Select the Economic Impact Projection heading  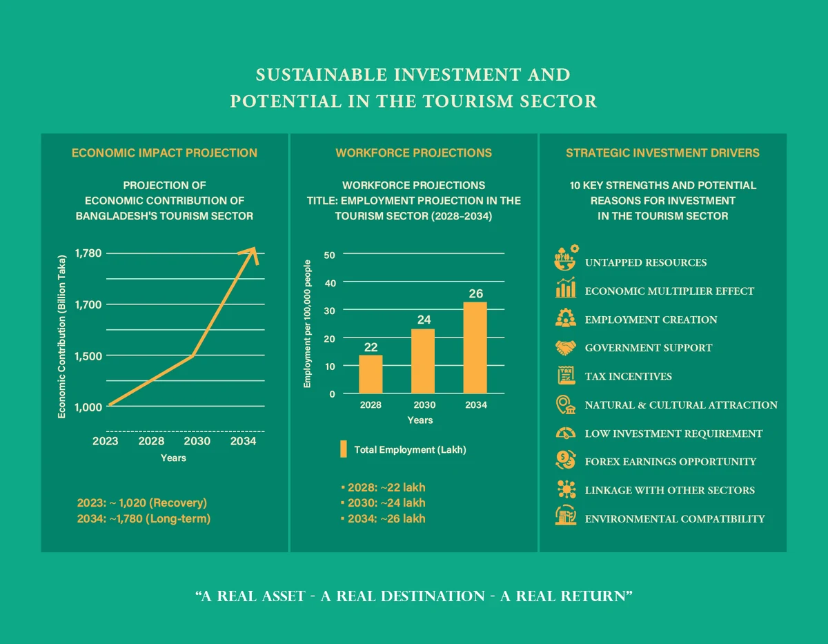(164, 153)
